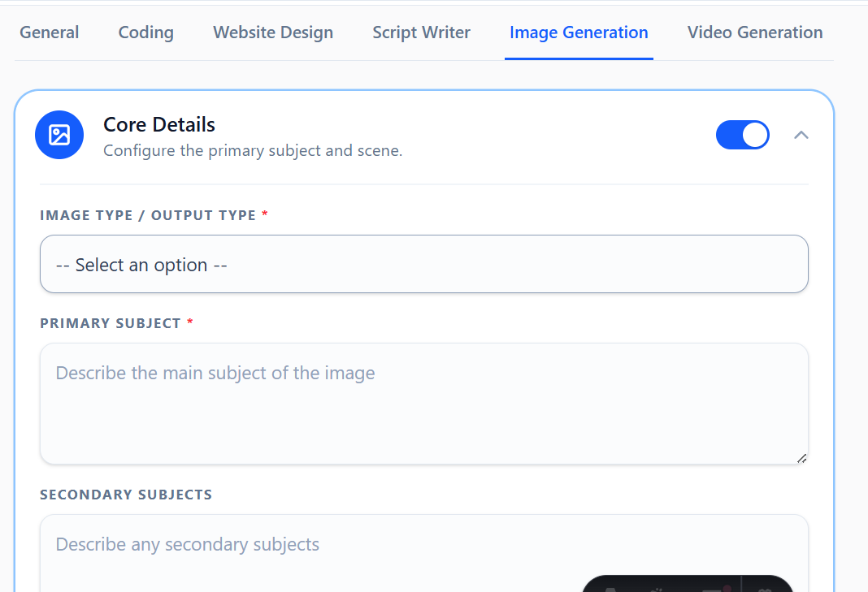Viewport: 868px width, 592px height.
Task: Focus the Primary Subject text area
Action: coord(424,404)
